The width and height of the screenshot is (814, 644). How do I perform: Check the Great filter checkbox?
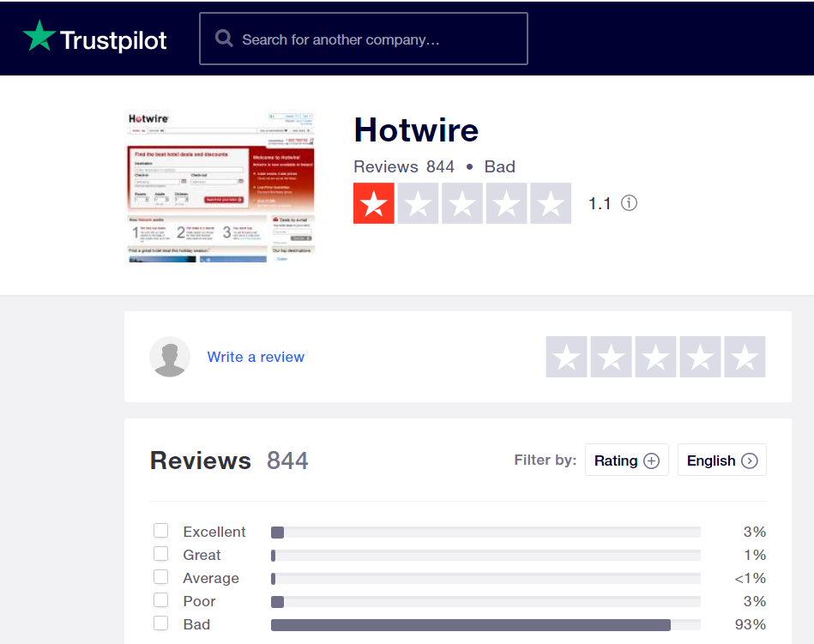tap(161, 554)
